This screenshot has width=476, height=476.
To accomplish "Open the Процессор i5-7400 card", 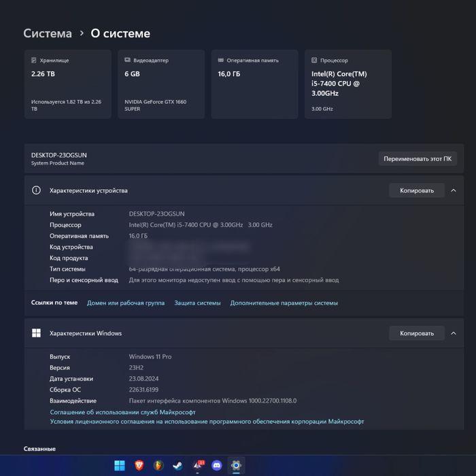I will click(x=348, y=84).
